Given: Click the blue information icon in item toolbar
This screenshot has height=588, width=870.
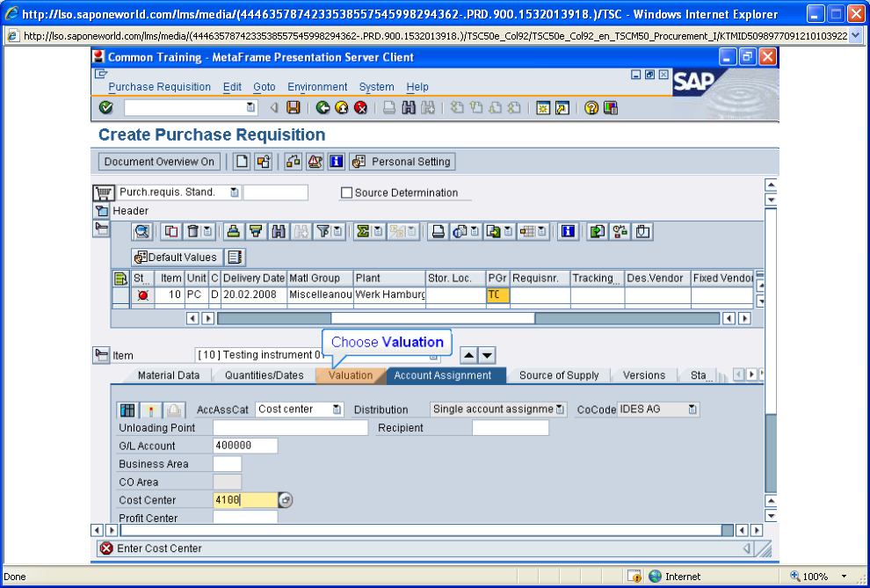Looking at the screenshot, I should click(567, 231).
